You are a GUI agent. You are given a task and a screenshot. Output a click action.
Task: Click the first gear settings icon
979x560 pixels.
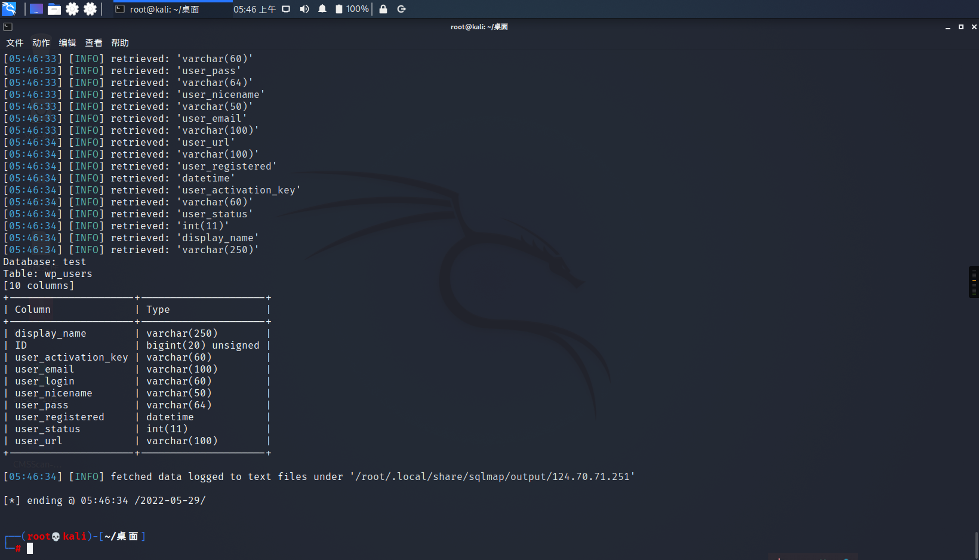pyautogui.click(x=72, y=9)
